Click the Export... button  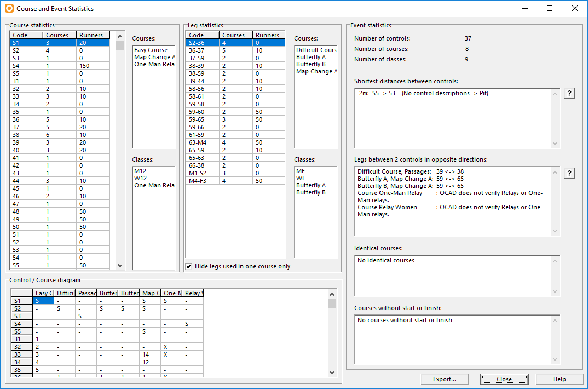[445, 379]
